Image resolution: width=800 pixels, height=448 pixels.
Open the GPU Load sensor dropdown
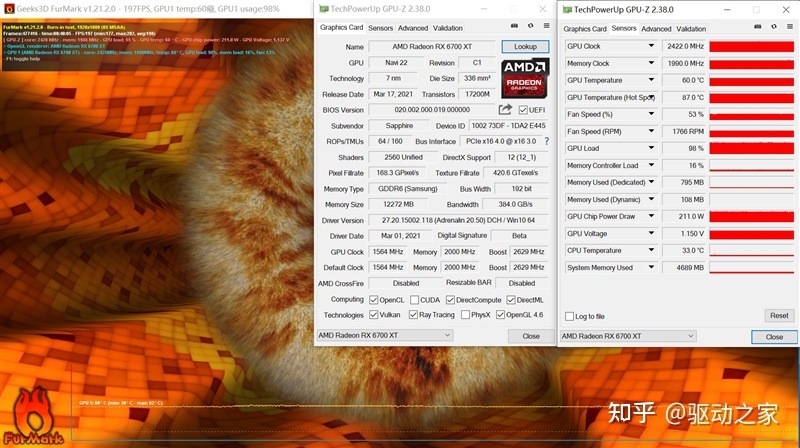point(651,148)
